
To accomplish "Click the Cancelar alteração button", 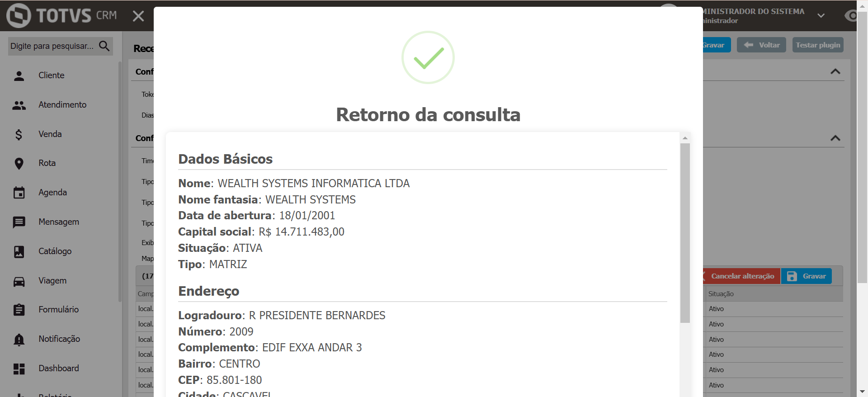I will pos(742,276).
